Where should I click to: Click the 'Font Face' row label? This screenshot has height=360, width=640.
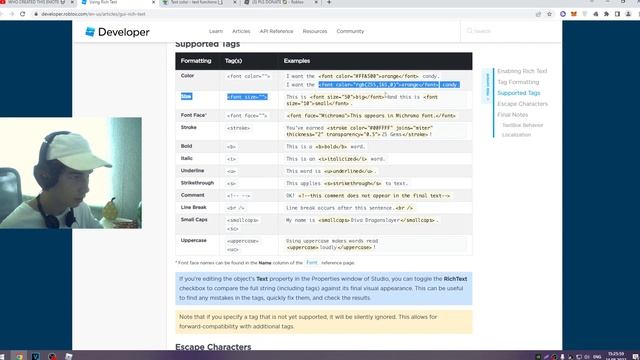194,116
